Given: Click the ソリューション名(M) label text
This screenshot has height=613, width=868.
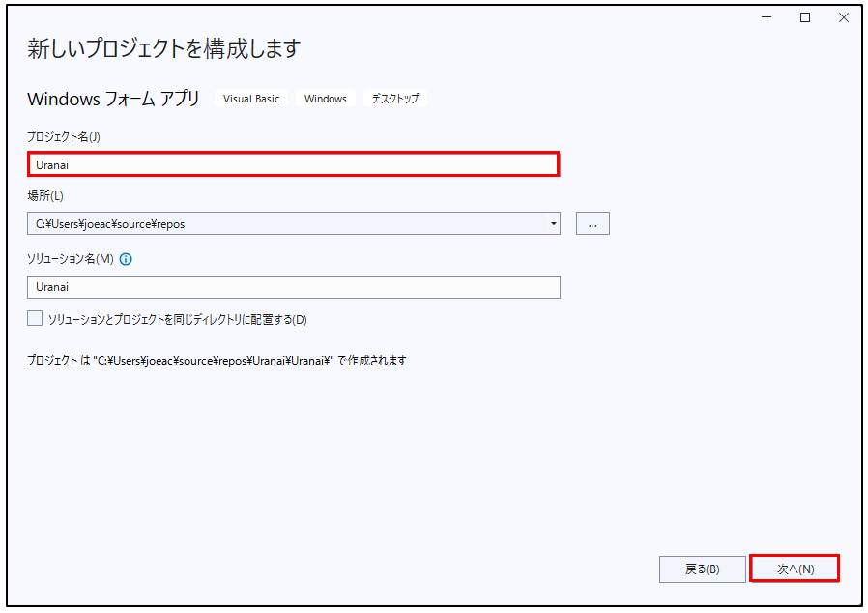Looking at the screenshot, I should [x=71, y=259].
